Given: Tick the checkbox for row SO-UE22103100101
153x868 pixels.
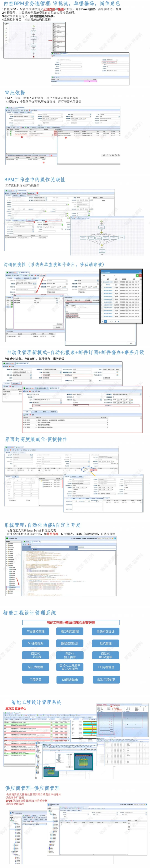Looking at the screenshot, I should (x=102, y=282).
